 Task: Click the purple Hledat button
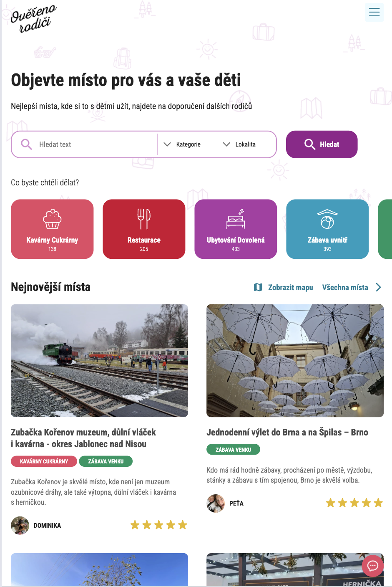coord(322,144)
